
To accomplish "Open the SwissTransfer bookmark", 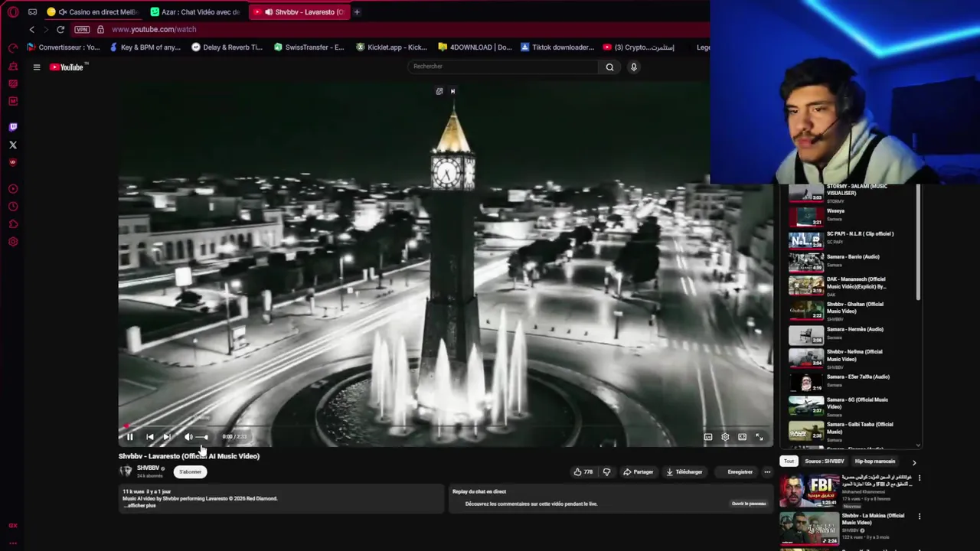I will click(309, 47).
